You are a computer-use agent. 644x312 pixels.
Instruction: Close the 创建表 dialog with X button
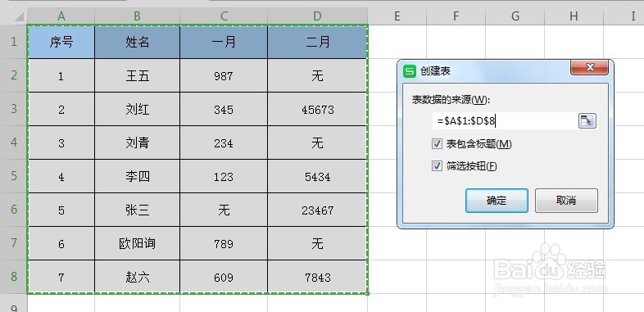(589, 68)
